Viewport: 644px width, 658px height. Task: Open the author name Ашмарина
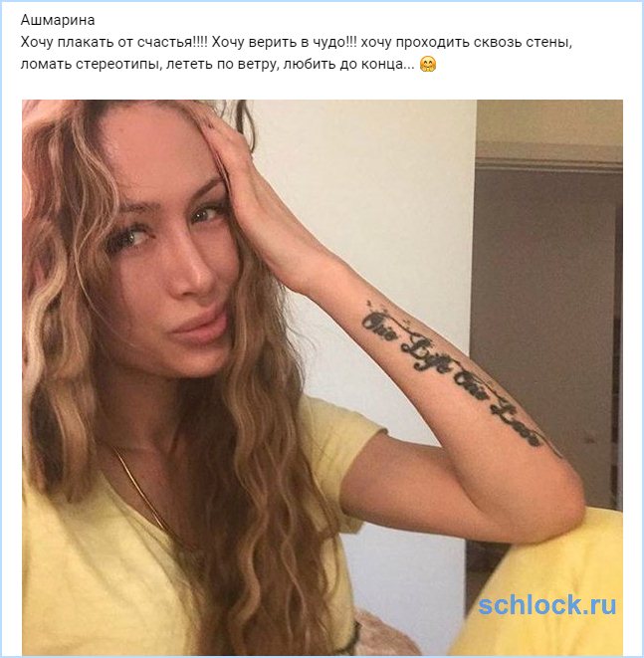click(58, 20)
